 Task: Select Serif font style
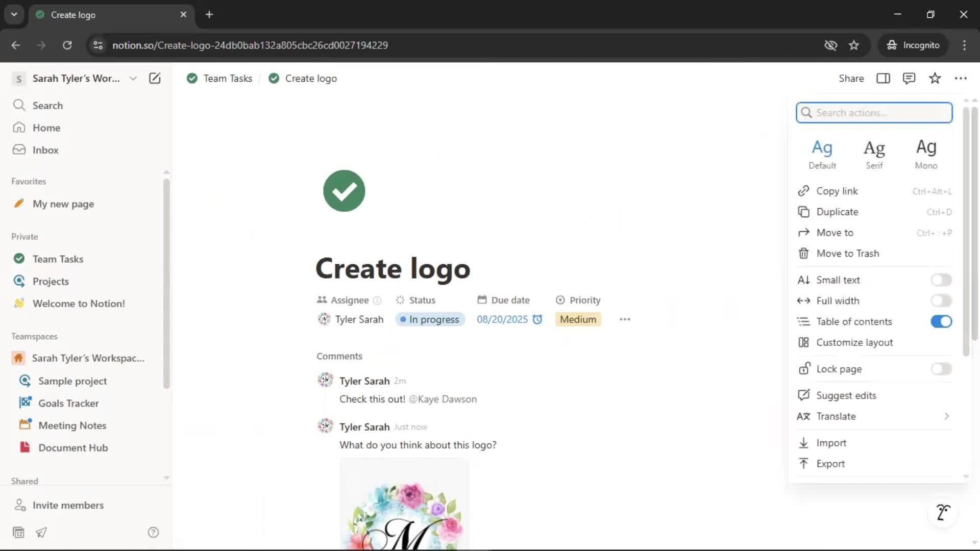pos(874,154)
